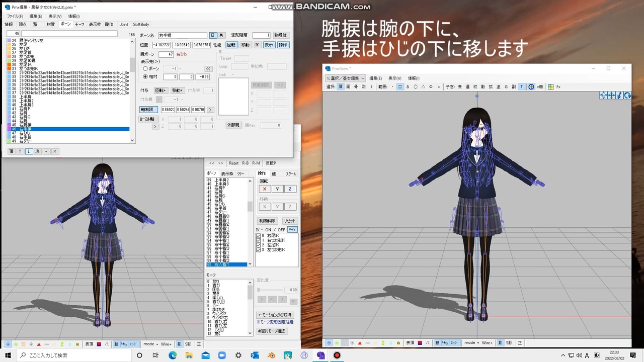This screenshot has height=362, width=644.
Task: Select circle range tool in PmxView toolbar
Action: tap(416, 87)
